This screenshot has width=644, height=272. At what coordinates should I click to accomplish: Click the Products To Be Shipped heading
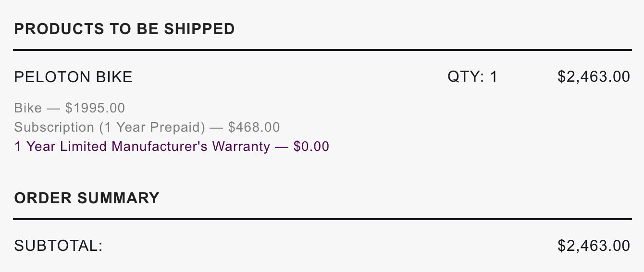point(124,29)
